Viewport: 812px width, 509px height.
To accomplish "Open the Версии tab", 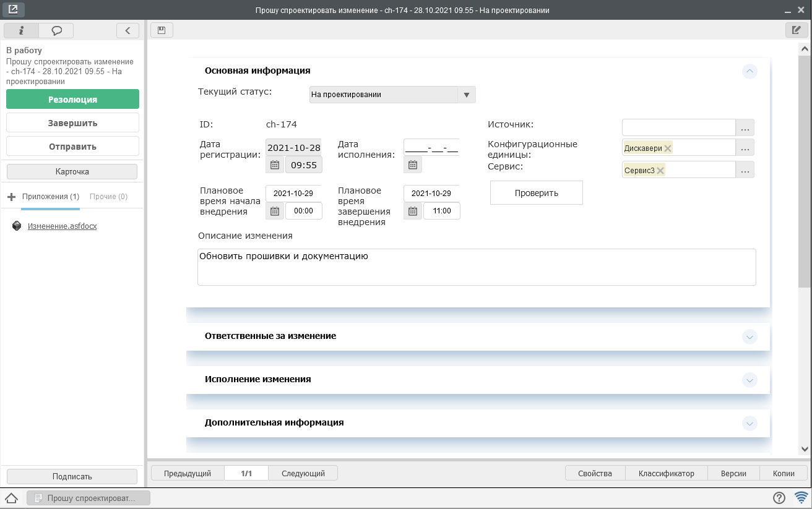I will (733, 473).
